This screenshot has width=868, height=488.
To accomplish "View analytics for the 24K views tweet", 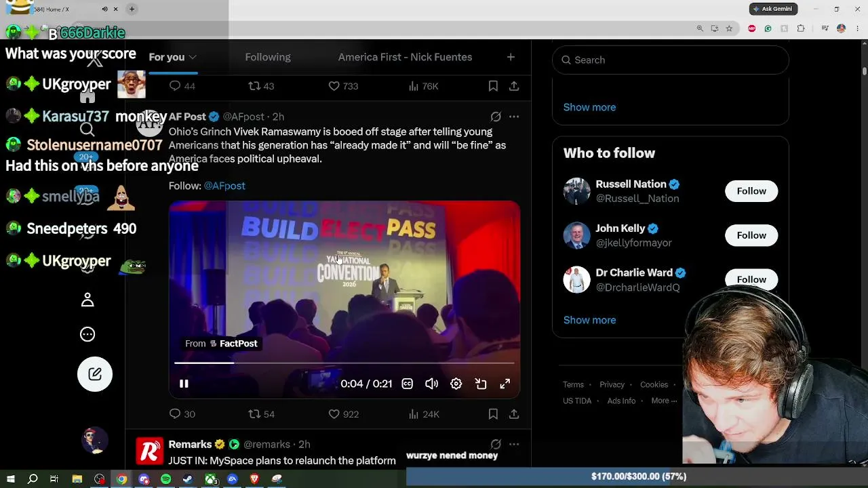I will point(424,414).
